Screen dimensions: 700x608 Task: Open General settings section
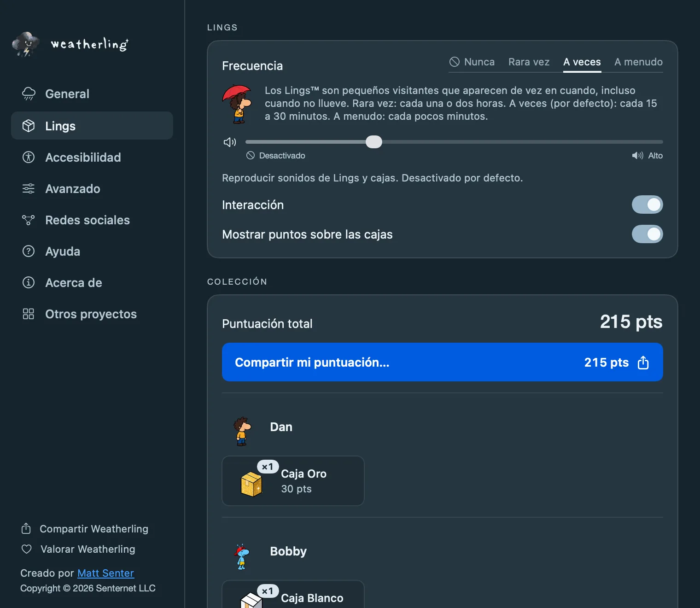pyautogui.click(x=92, y=94)
